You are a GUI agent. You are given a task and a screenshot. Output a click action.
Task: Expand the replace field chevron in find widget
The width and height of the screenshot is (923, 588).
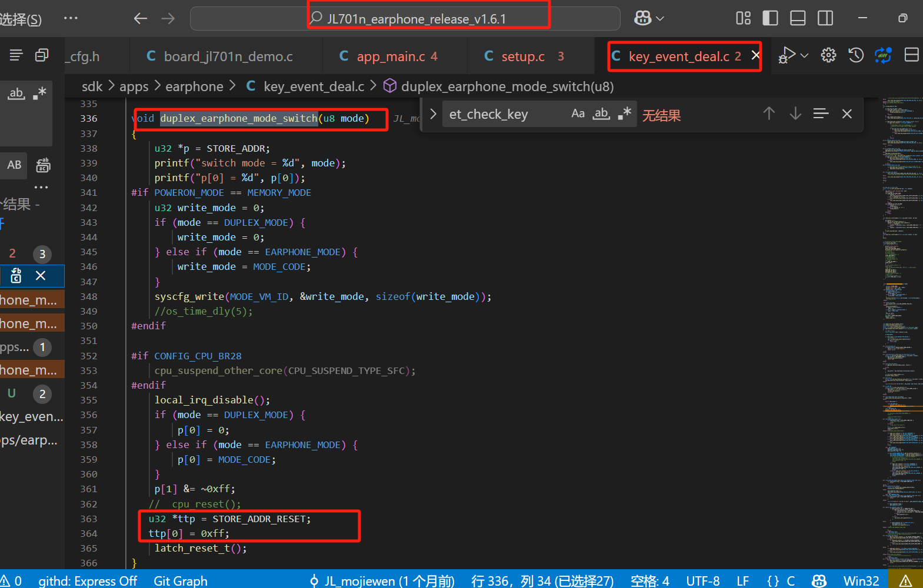433,113
